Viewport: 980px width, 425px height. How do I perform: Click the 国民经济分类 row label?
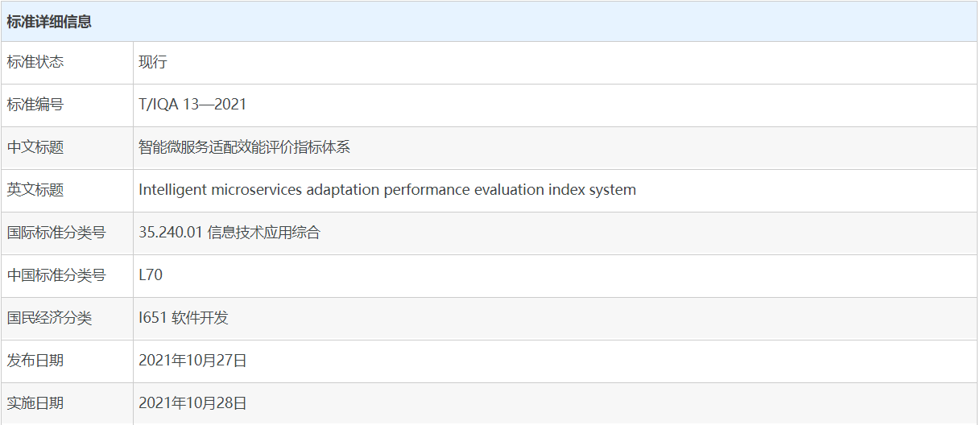(49, 318)
